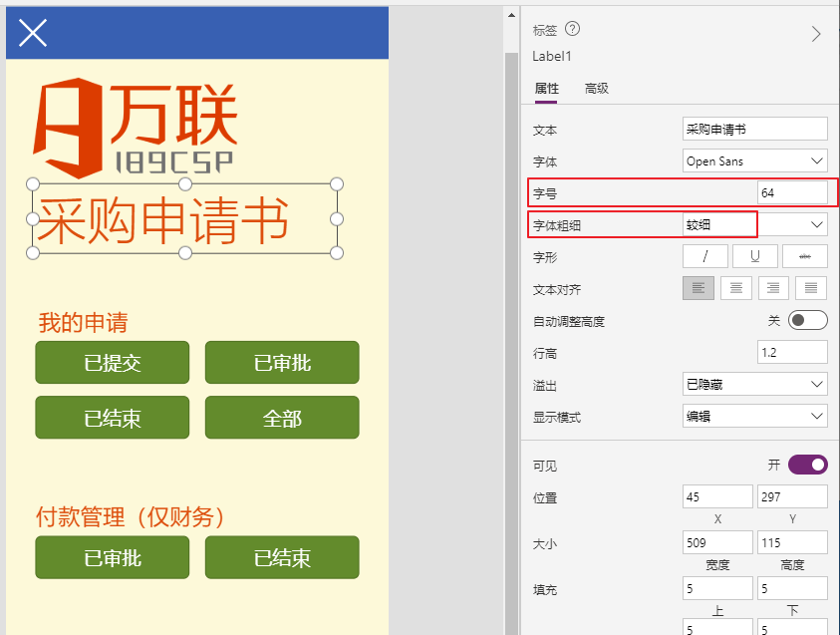Click the position Y field 297
Viewport: 840px width, 635px height.
[x=792, y=496]
